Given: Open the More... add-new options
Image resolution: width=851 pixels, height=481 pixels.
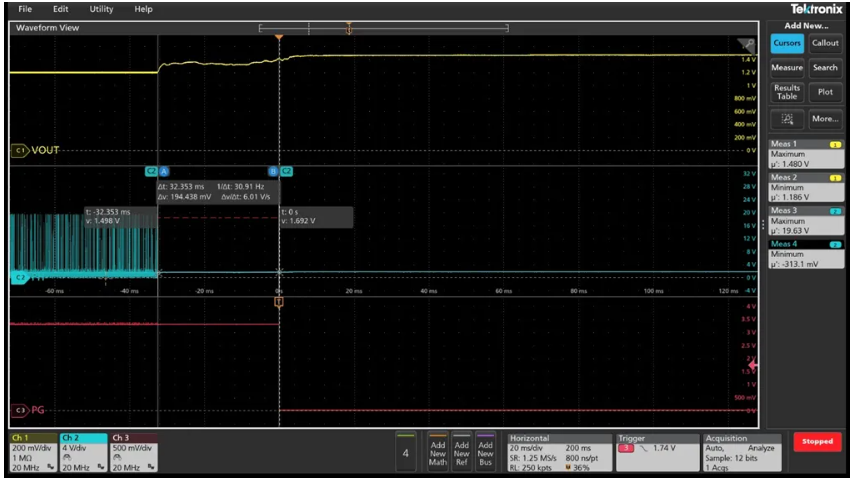Looking at the screenshot, I should 825,119.
